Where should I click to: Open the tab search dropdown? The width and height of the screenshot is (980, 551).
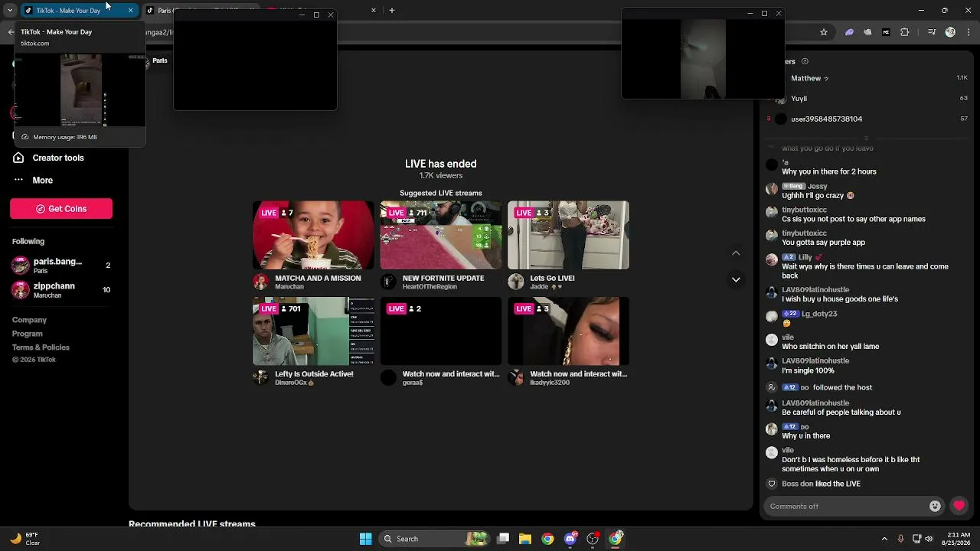point(10,10)
